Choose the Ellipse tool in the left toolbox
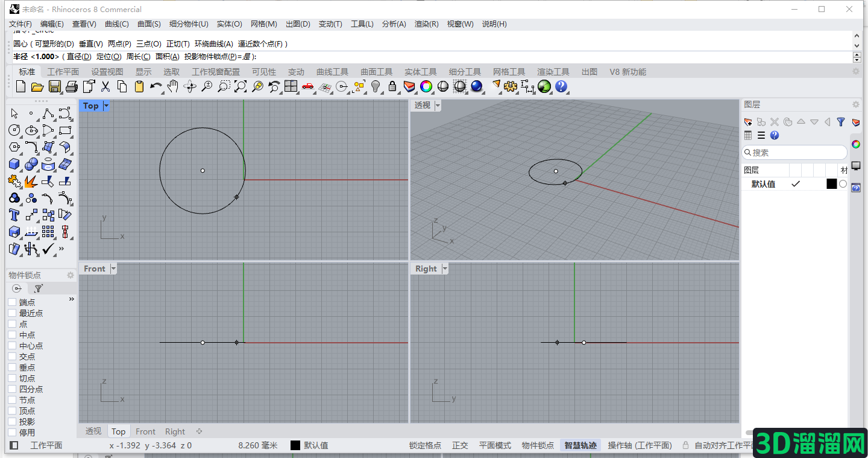Screen dimensions: 868x458 [31, 130]
